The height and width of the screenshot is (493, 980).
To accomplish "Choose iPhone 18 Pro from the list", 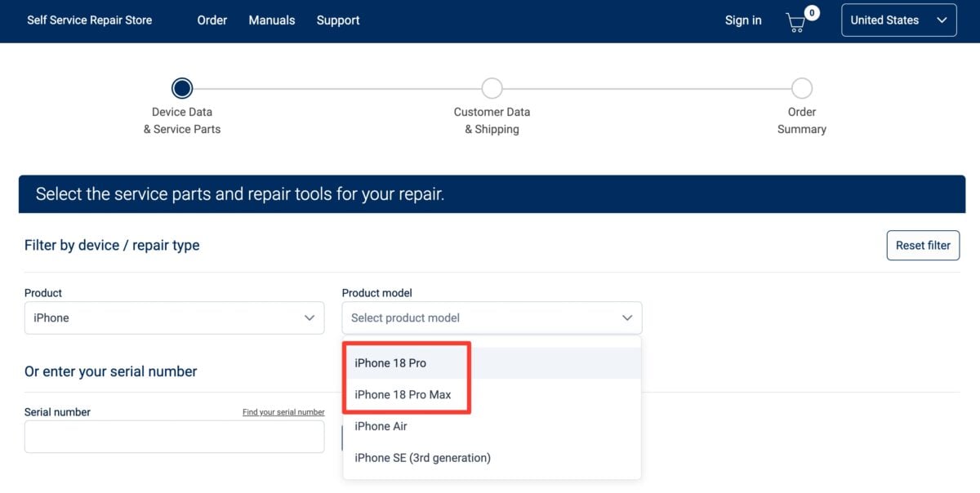I will pyautogui.click(x=492, y=363).
